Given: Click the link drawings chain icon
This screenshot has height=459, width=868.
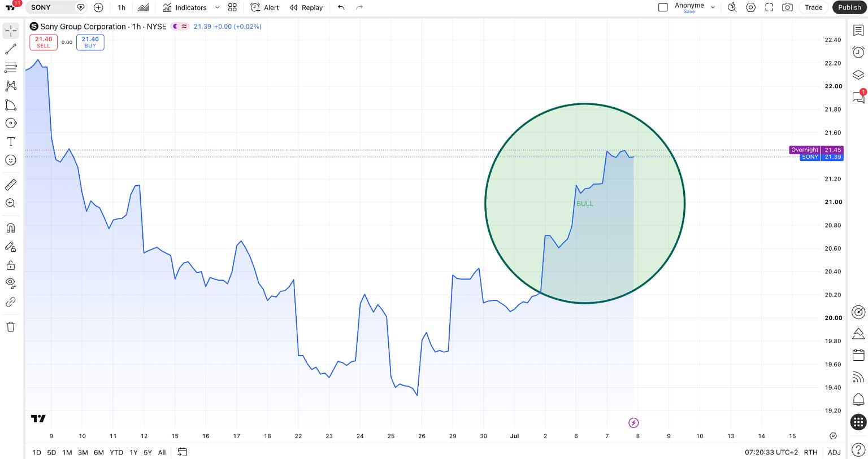Looking at the screenshot, I should tap(11, 302).
